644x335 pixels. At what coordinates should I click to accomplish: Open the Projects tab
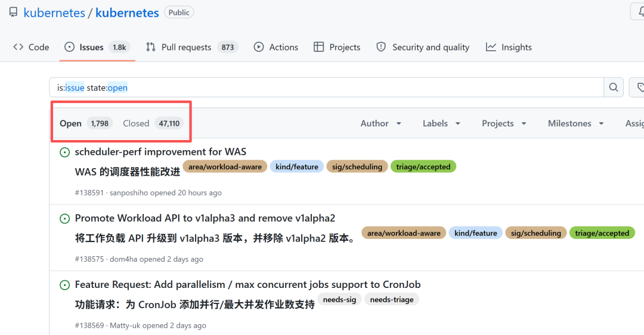[337, 47]
